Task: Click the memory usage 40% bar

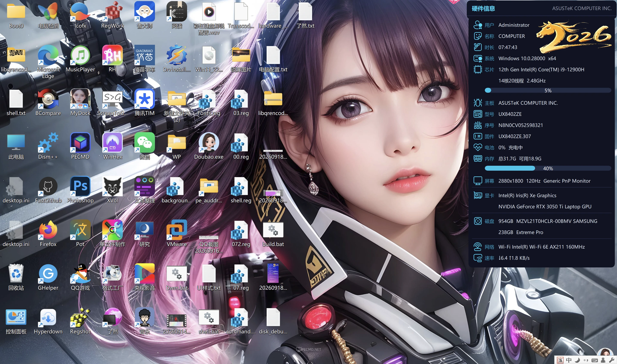Action: point(548,168)
